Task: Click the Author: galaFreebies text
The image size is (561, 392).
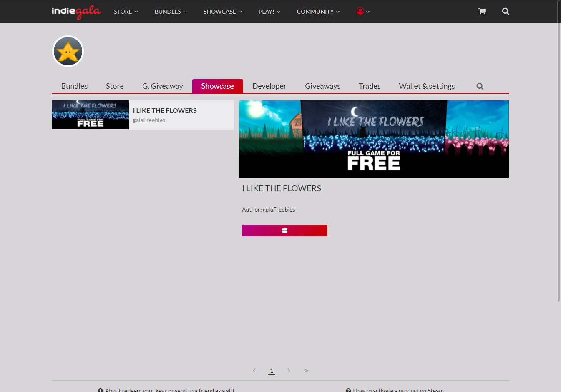Action: [x=268, y=210]
